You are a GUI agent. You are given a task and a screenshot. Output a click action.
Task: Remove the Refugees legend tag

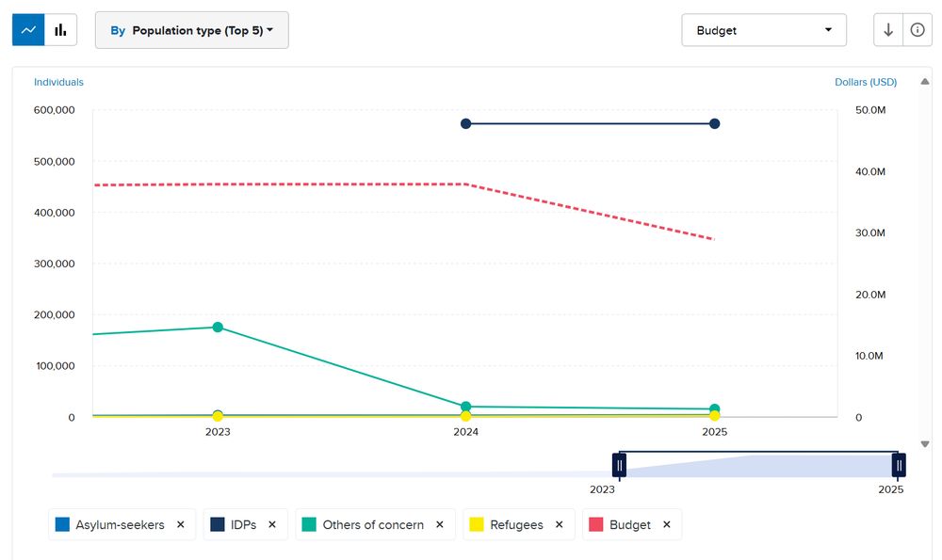click(x=559, y=525)
